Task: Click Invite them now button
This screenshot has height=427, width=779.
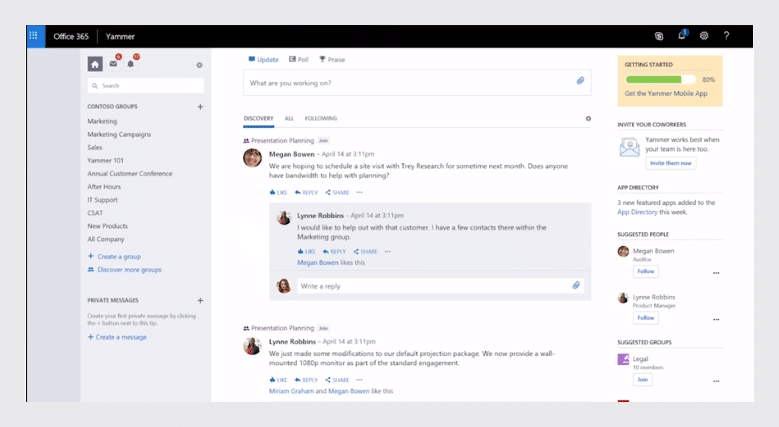Action: click(x=671, y=163)
